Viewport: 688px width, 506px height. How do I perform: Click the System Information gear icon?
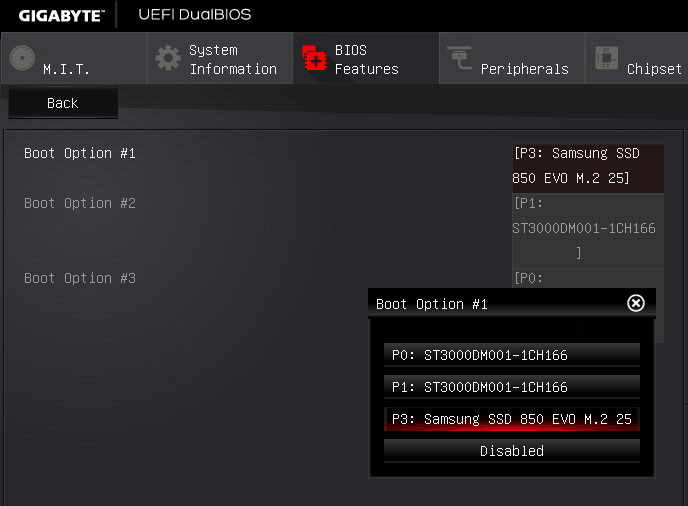pyautogui.click(x=168, y=58)
